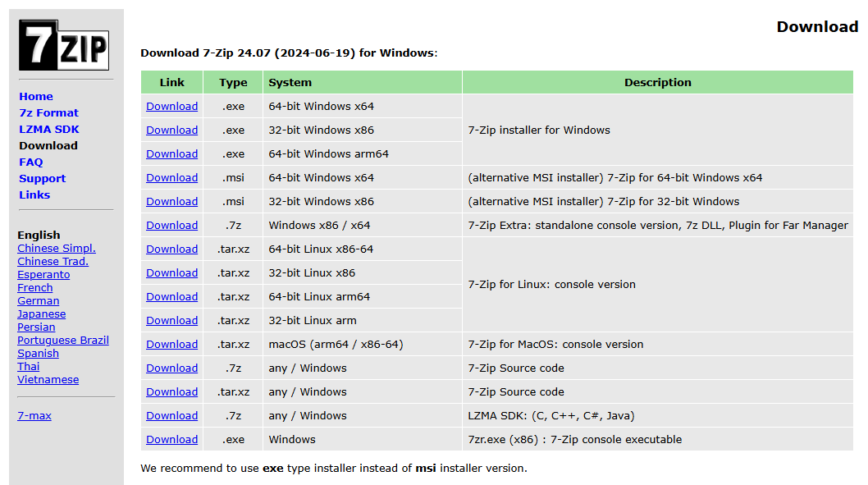Click '7-Zip for Linux: console version' text

pyautogui.click(x=552, y=285)
